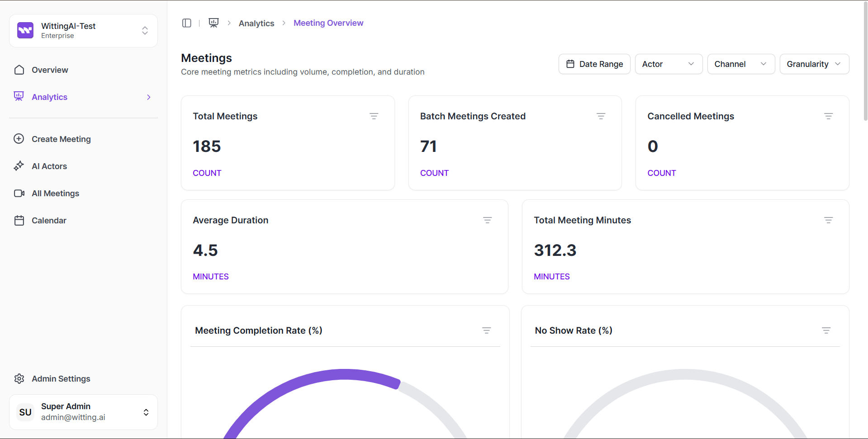Click filter icon on No Show Rate card
The height and width of the screenshot is (439, 868).
[x=826, y=330]
